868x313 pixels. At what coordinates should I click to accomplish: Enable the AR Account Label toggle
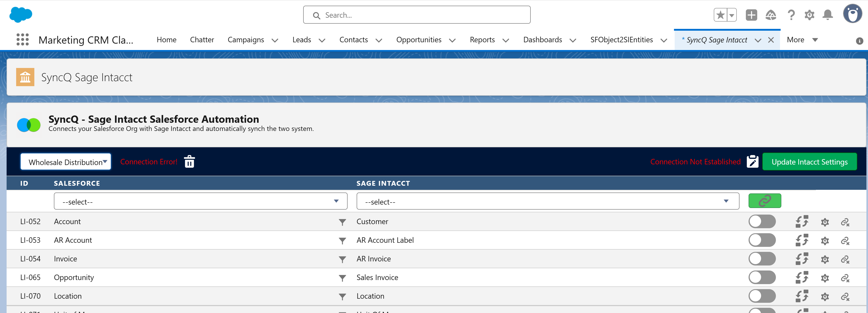pos(762,240)
